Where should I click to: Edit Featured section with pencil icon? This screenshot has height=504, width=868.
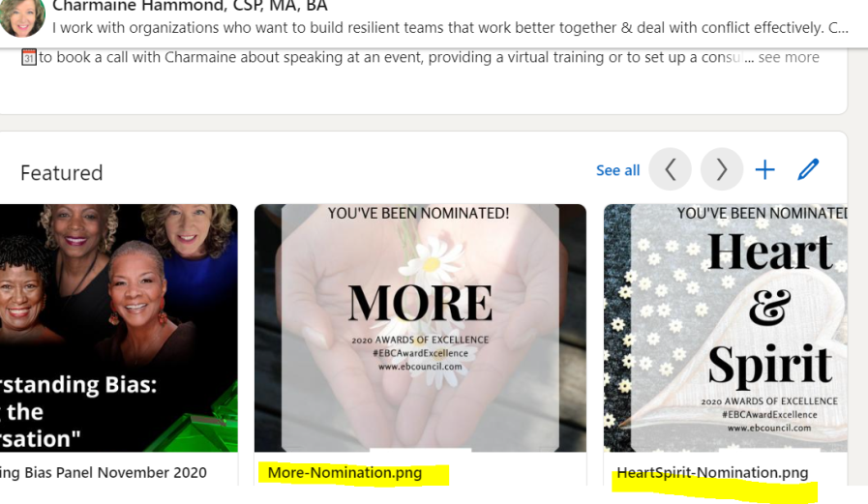[808, 169]
